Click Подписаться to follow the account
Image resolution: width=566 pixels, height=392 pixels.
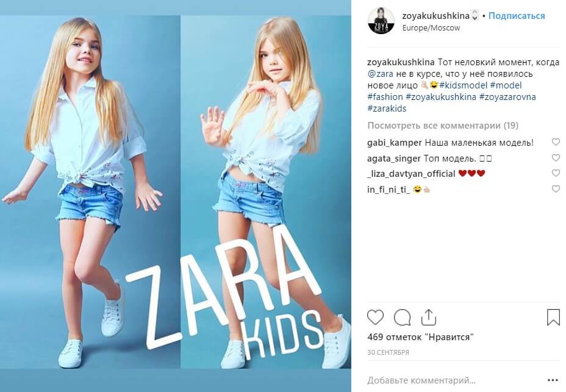click(517, 16)
